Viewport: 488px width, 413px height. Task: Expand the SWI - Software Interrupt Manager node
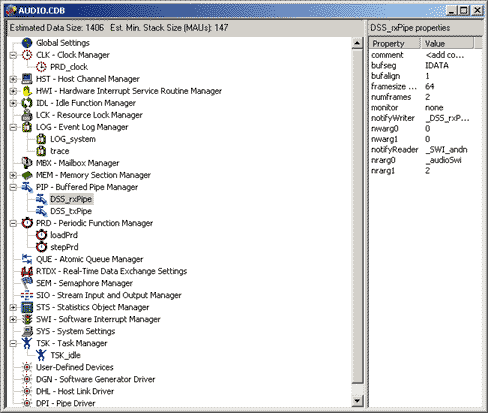[13, 319]
